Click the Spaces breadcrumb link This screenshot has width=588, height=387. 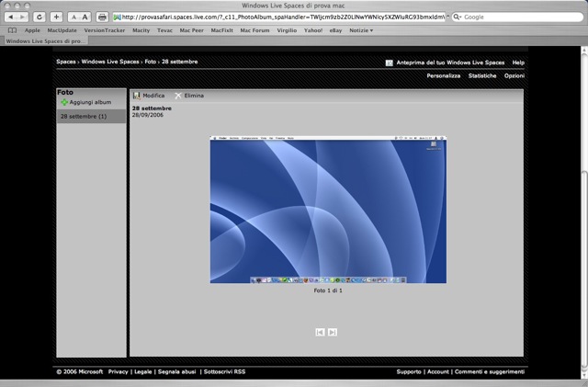pyautogui.click(x=66, y=62)
